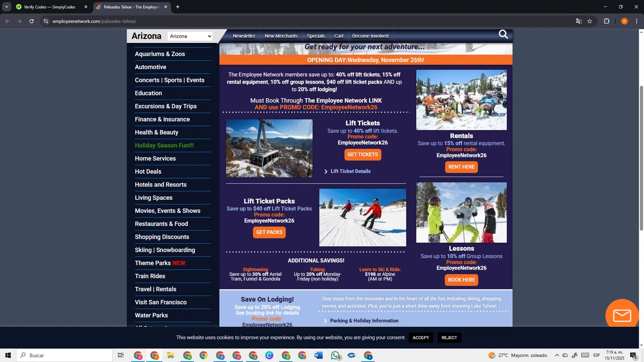
Task: Open Water Parks category
Action: click(151, 316)
